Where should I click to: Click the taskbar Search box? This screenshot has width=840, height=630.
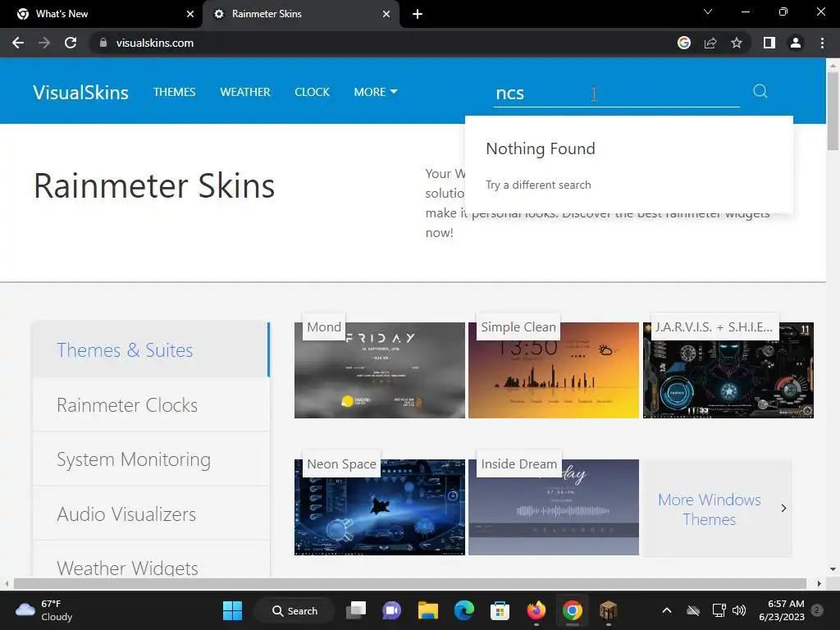294,610
